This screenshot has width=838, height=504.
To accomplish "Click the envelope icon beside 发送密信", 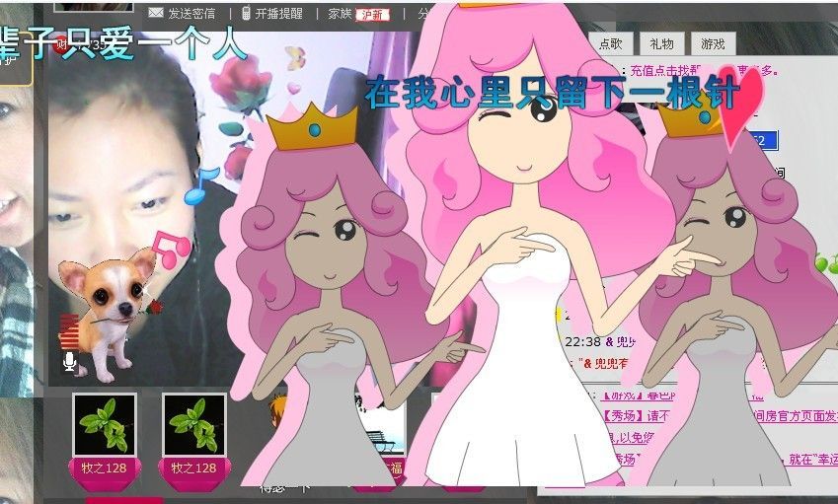I will [156, 13].
